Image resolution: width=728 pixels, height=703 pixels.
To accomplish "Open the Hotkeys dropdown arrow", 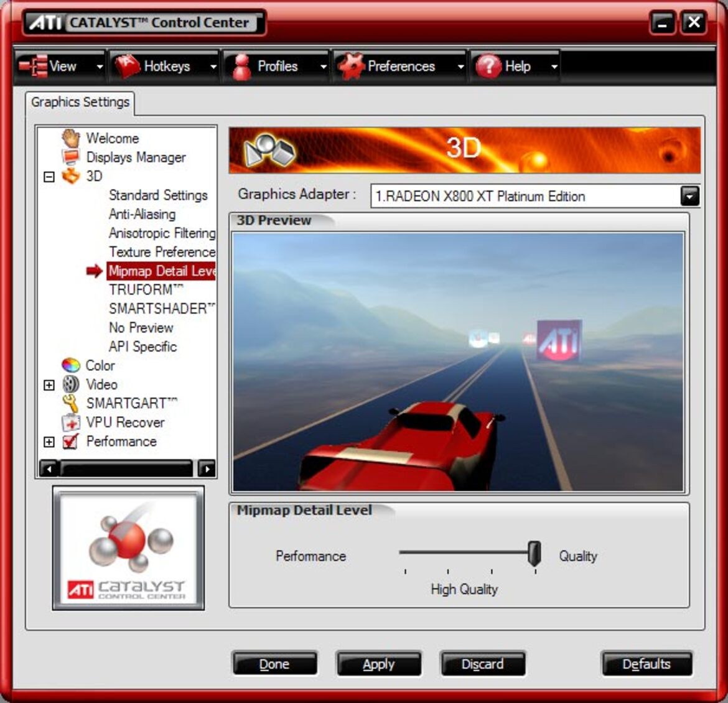I will coord(213,67).
